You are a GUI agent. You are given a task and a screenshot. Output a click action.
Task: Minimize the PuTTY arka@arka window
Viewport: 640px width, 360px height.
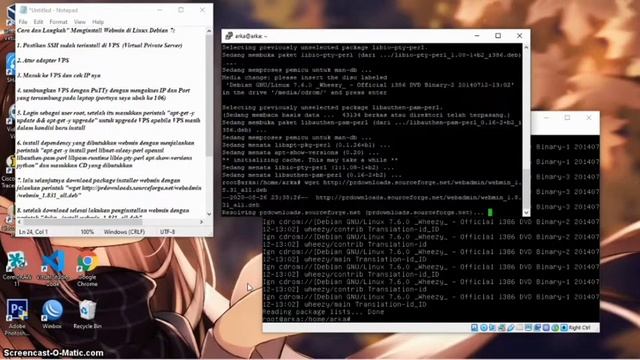pyautogui.click(x=477, y=36)
